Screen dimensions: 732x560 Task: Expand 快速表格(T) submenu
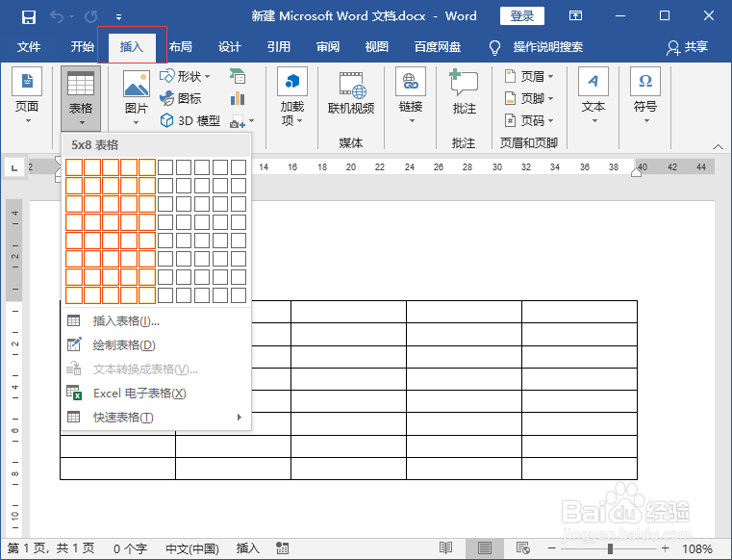157,417
